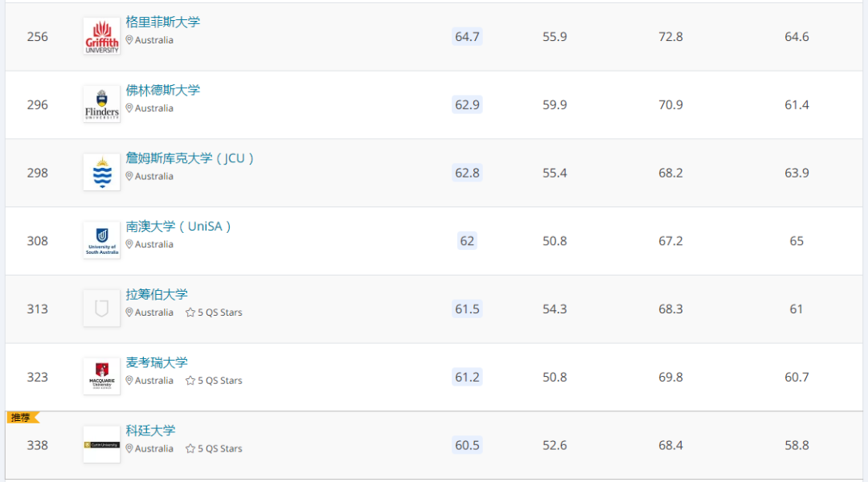Open the 南澳大学（UniSA）link
This screenshot has width=868, height=482.
pyautogui.click(x=178, y=227)
